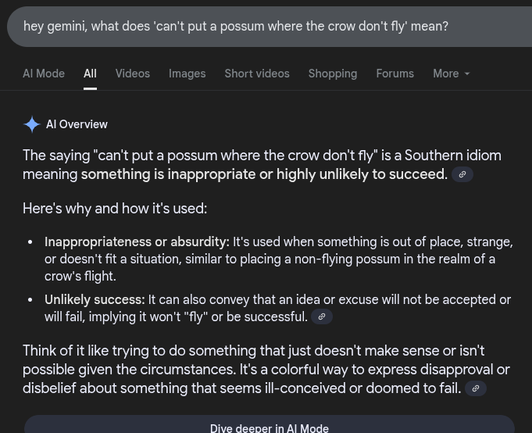Screen dimensions: 532x433
Task: Select the All results tab
Action: tap(90, 74)
